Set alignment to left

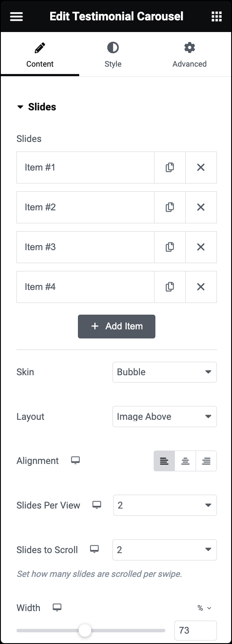click(164, 461)
